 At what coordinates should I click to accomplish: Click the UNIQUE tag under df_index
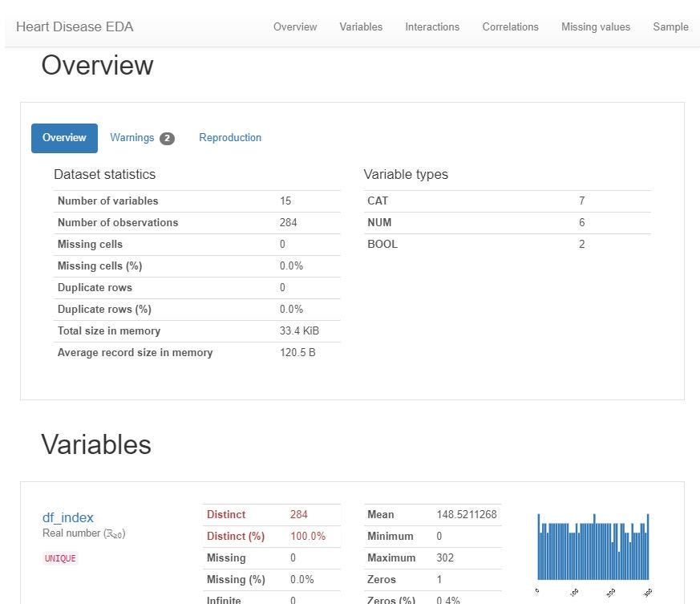60,558
